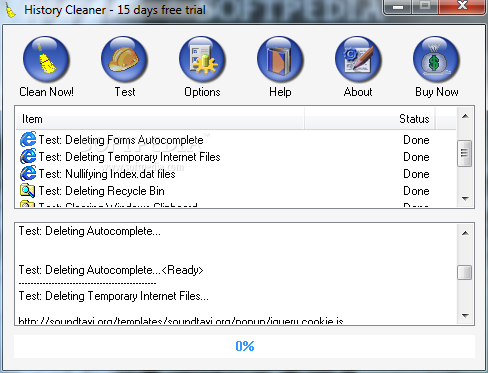Click the item list scrollbar thumb
Viewport: 488px width, 373px height.
pos(465,153)
